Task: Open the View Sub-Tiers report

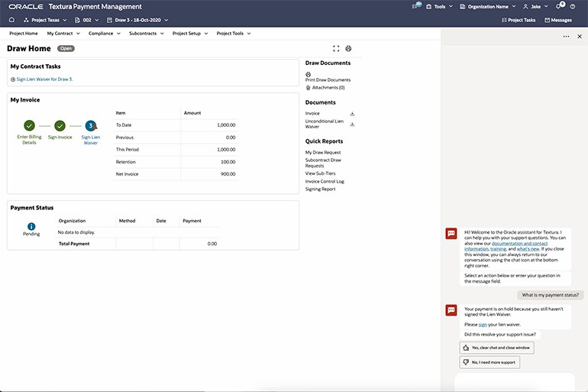Action: (320, 173)
